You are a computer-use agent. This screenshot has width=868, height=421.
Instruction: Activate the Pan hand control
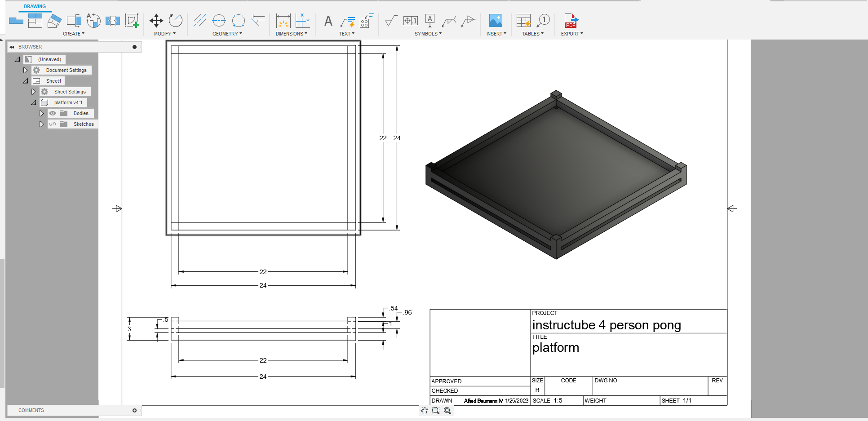[424, 410]
